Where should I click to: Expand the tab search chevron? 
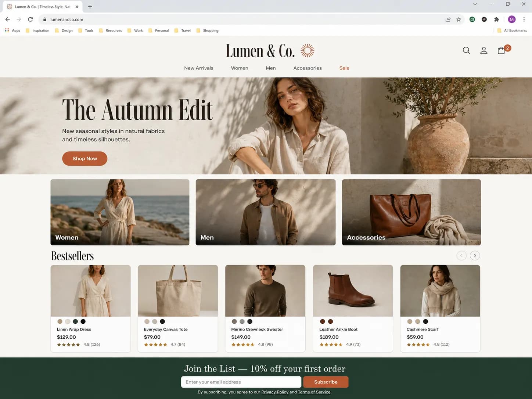[475, 4]
